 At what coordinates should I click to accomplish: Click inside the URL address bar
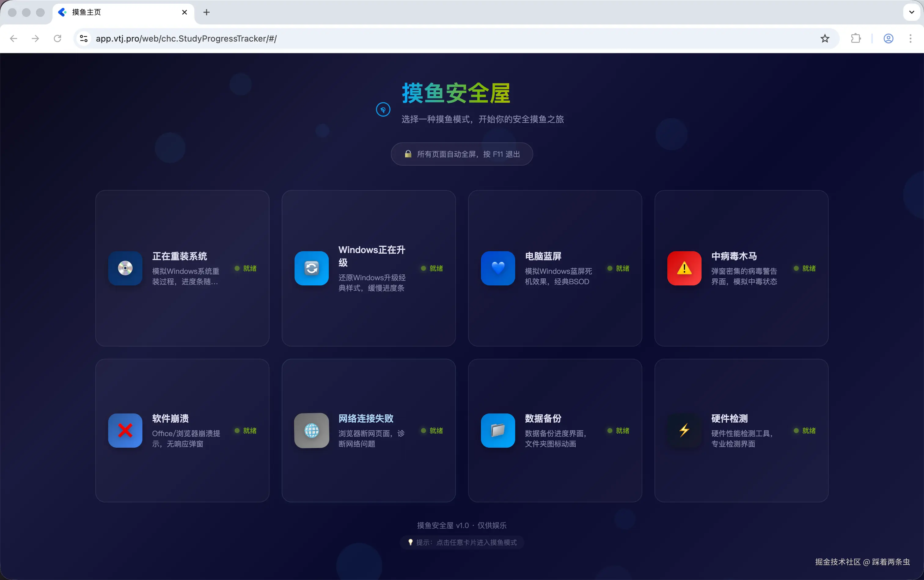pos(269,39)
